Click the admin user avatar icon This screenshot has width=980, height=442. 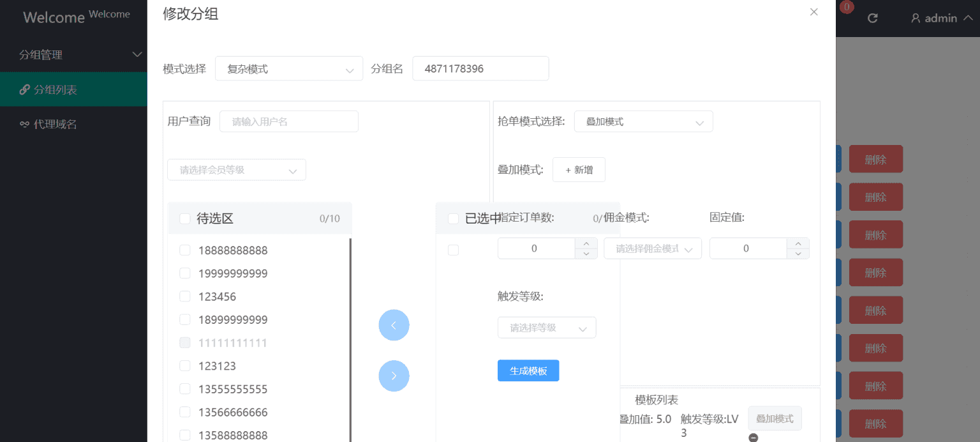916,18
